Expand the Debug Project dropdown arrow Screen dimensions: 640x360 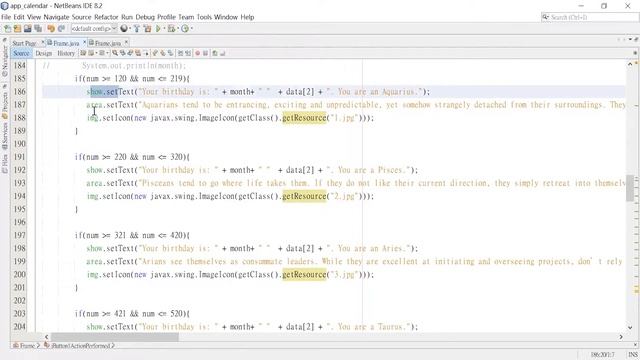[x=178, y=29]
